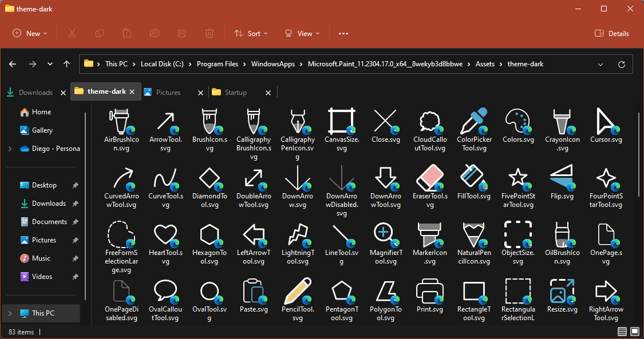Switch to large icons view in status bar
644x339 pixels.
pos(634,331)
